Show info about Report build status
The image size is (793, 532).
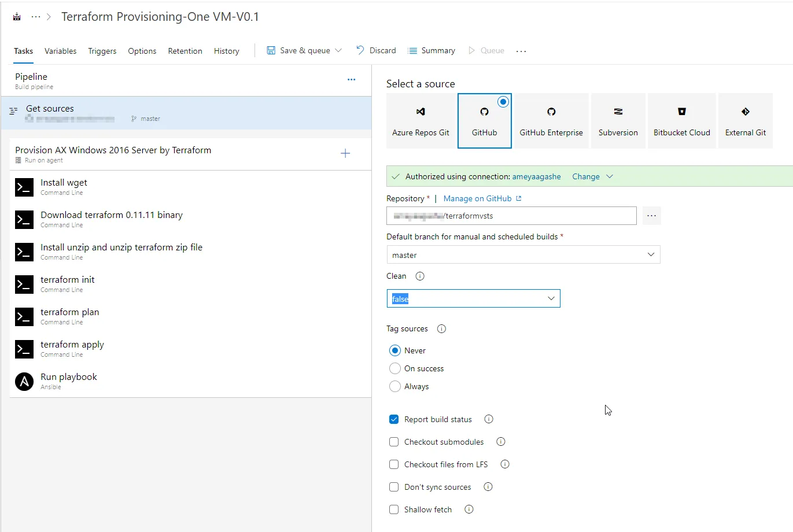click(489, 419)
